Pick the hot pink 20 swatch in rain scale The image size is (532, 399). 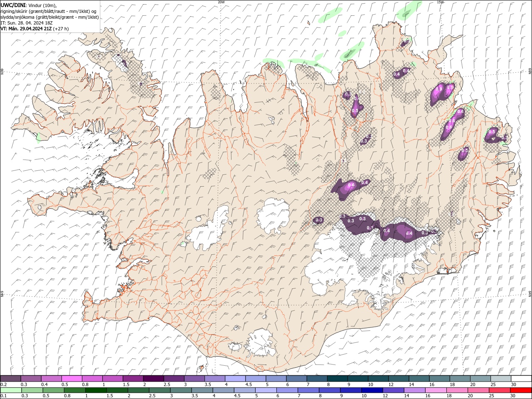[478, 390]
